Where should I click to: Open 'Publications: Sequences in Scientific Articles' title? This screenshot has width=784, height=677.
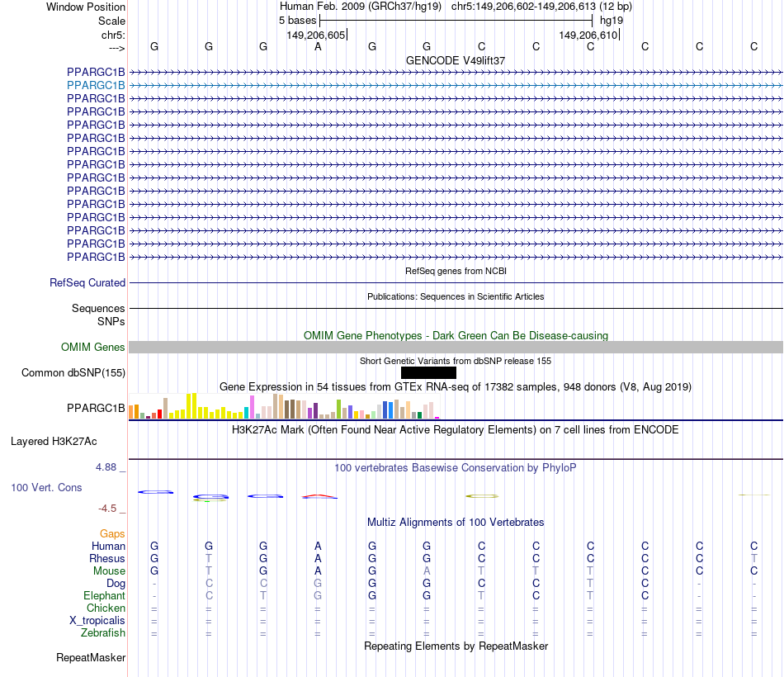pyautogui.click(x=456, y=296)
